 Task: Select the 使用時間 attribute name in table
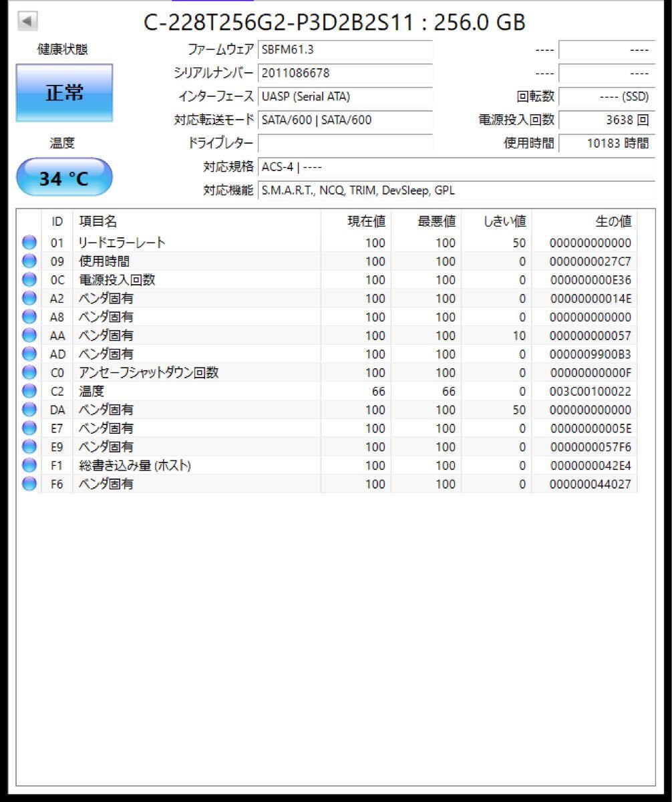pos(104,261)
